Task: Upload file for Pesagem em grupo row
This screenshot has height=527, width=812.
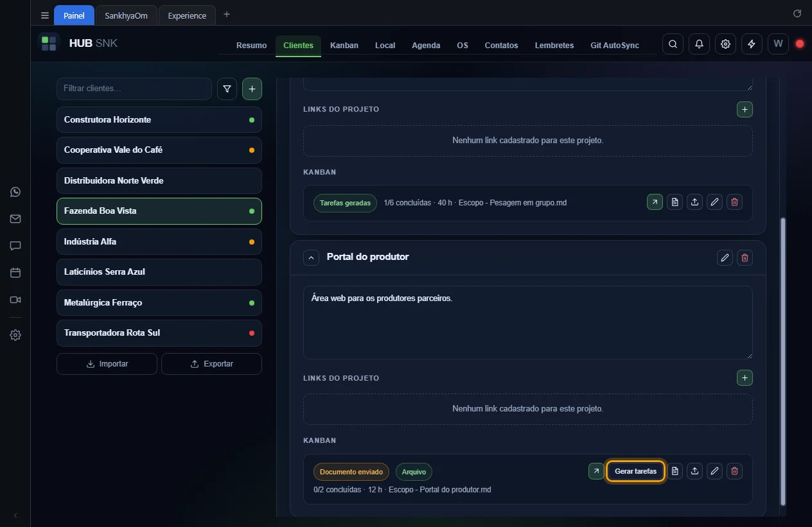Action: click(694, 202)
